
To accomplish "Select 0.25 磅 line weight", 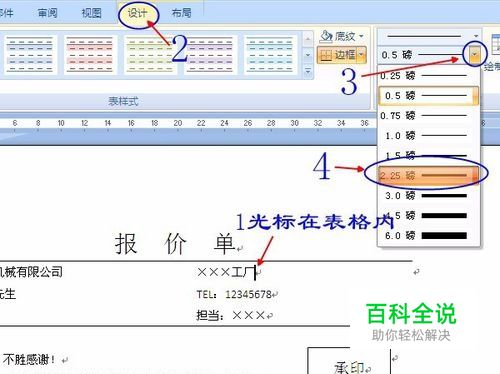I will click(429, 76).
